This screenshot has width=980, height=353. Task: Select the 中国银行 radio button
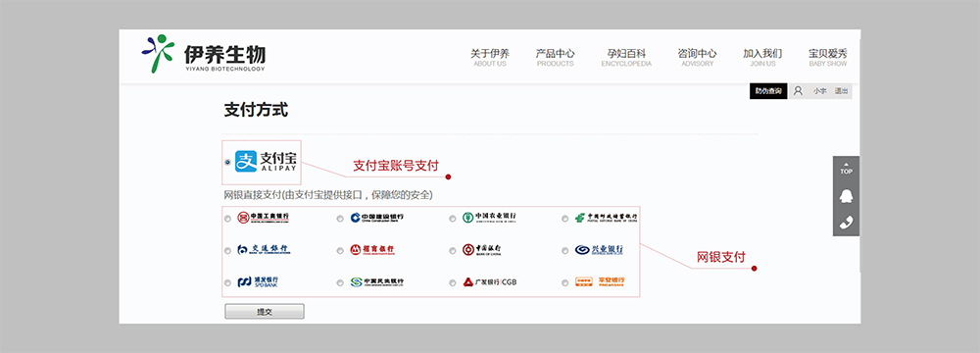click(453, 250)
